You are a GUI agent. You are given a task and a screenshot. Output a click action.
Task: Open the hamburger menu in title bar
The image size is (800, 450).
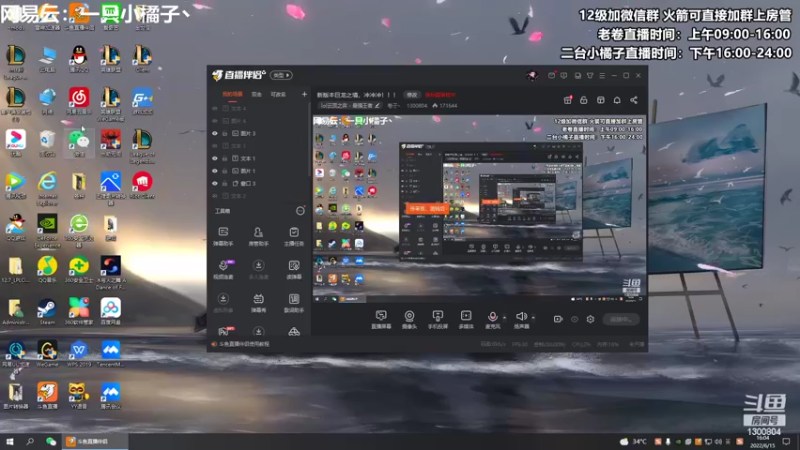(602, 76)
